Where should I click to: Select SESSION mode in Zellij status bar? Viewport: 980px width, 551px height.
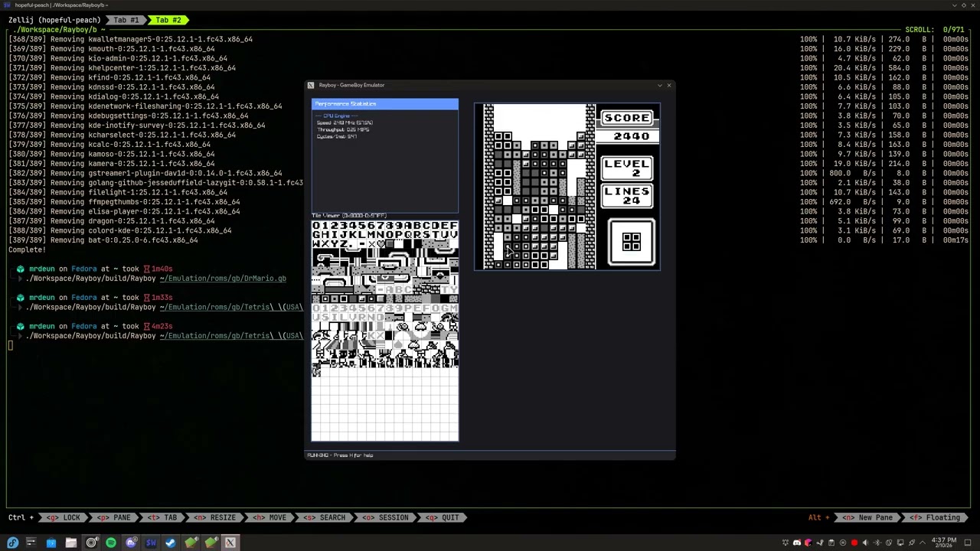click(385, 517)
